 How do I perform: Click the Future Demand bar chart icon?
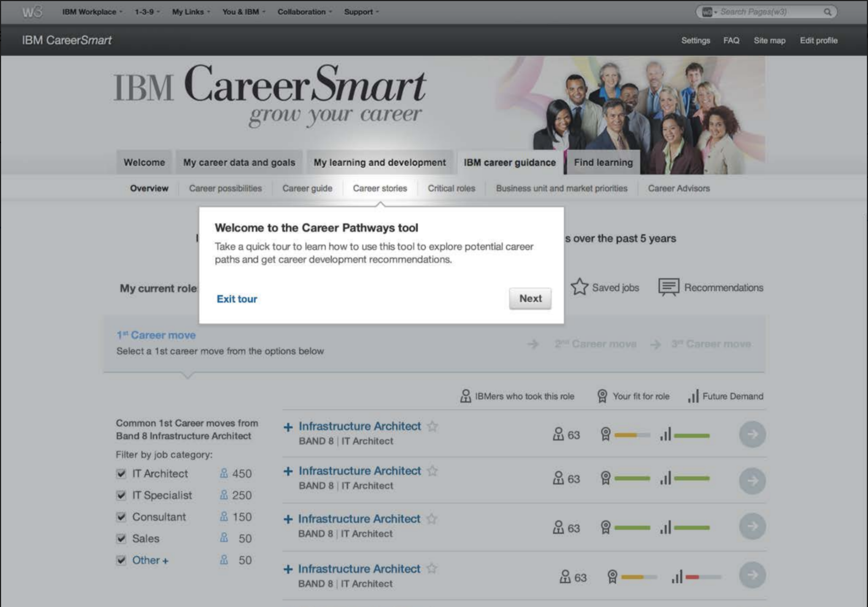point(693,396)
